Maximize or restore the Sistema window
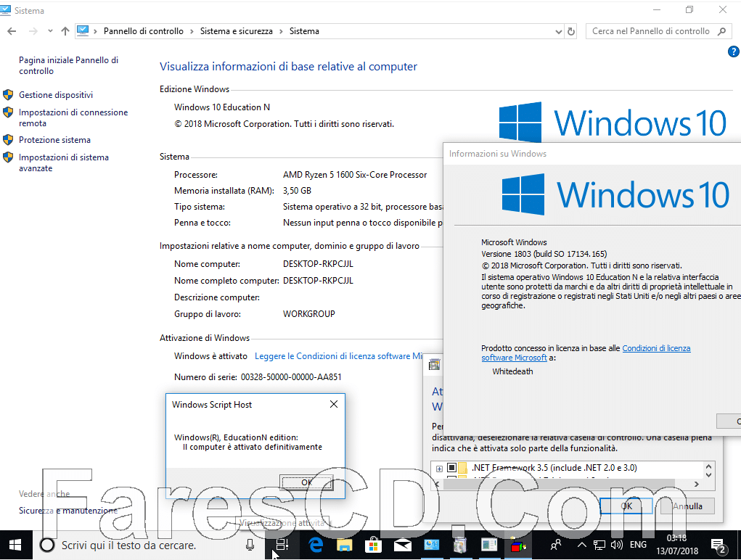 pos(689,9)
